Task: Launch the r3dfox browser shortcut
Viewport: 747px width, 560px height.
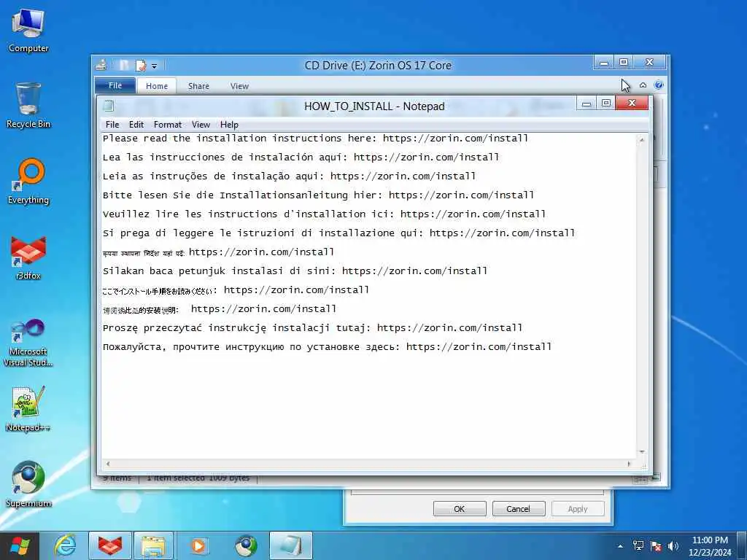Action: (x=28, y=257)
